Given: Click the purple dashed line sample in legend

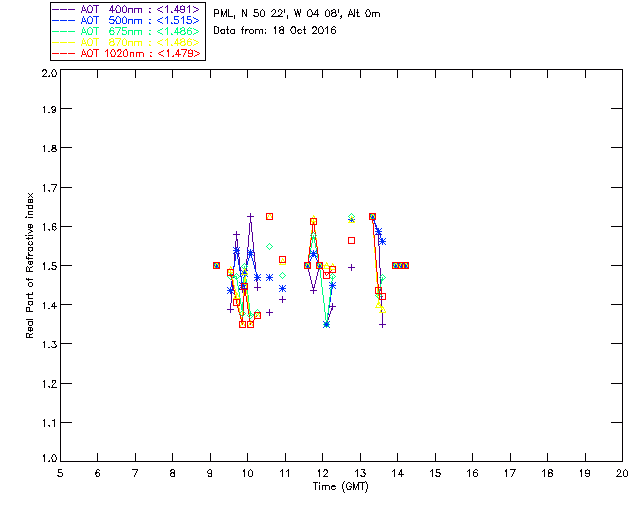Looking at the screenshot, I should point(64,9).
